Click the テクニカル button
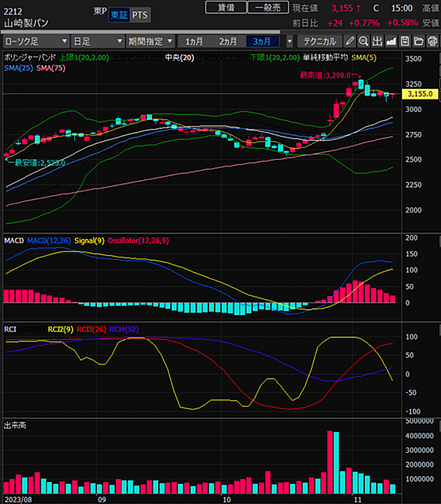441x504 pixels. [320, 41]
